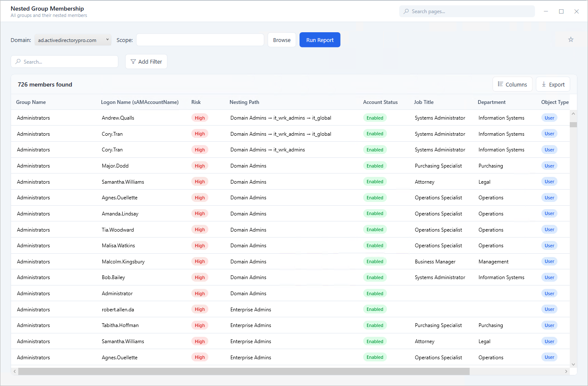Click the Browse button
588x386 pixels.
click(x=282, y=40)
